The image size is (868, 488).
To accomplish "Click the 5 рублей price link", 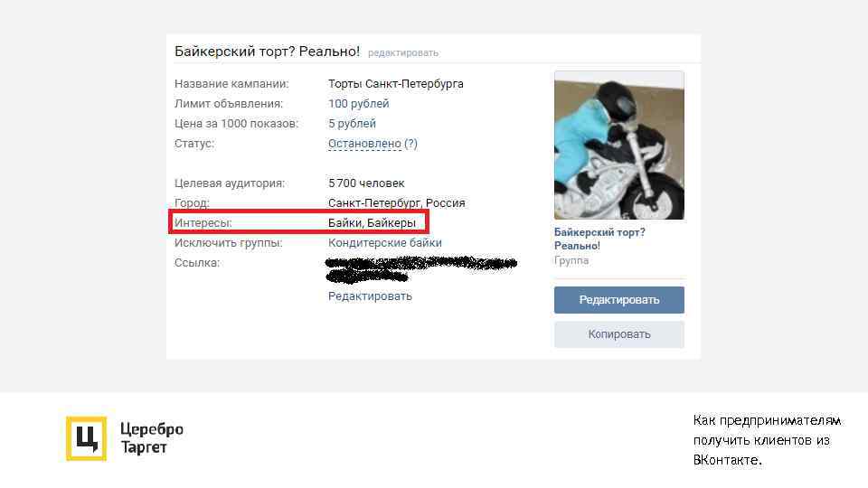I will point(352,124).
